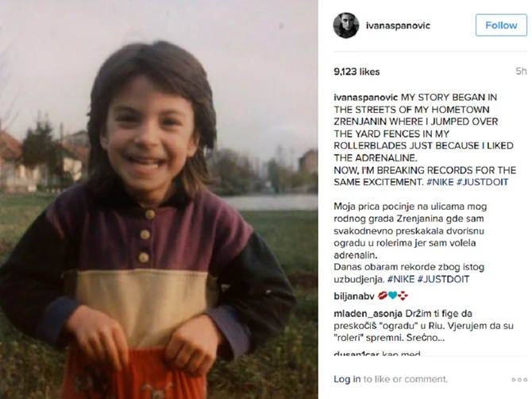The height and width of the screenshot is (399, 532).
Task: Click the Log in link
Action: click(347, 379)
